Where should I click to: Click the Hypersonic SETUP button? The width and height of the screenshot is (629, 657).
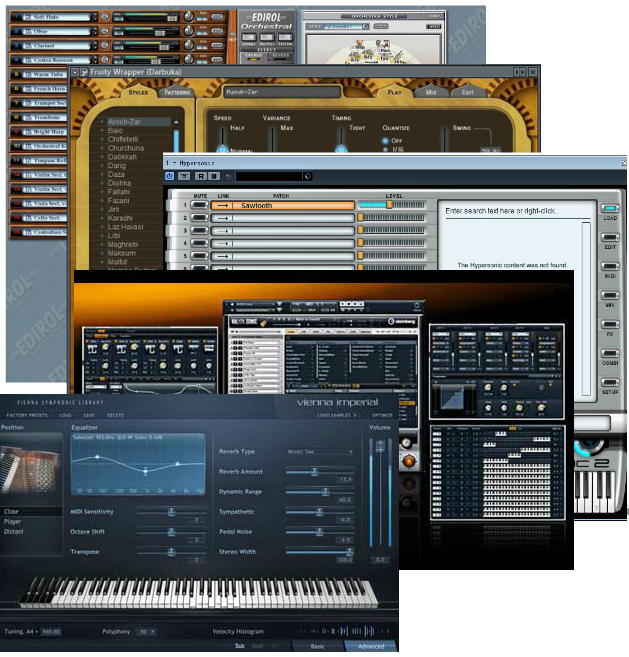coord(610,382)
